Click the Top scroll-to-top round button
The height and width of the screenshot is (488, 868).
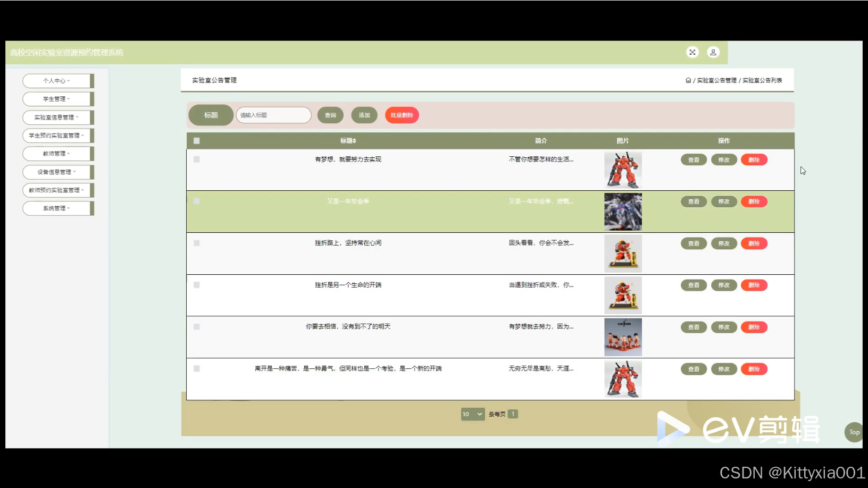tap(854, 432)
